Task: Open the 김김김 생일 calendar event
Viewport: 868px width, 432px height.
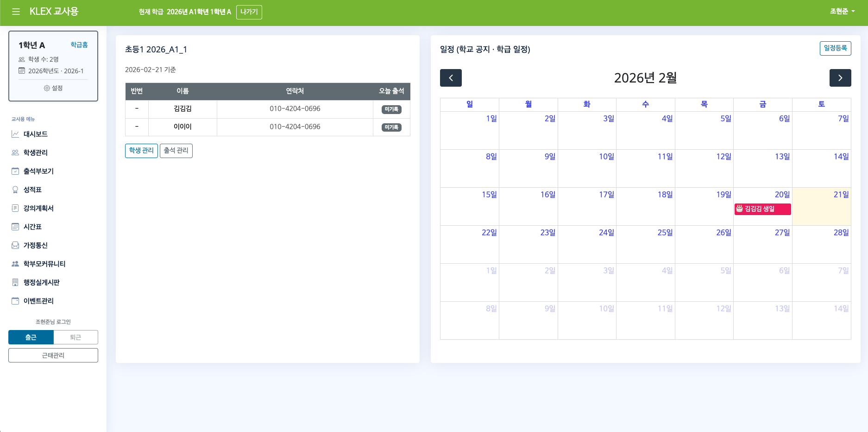Action: (x=762, y=209)
